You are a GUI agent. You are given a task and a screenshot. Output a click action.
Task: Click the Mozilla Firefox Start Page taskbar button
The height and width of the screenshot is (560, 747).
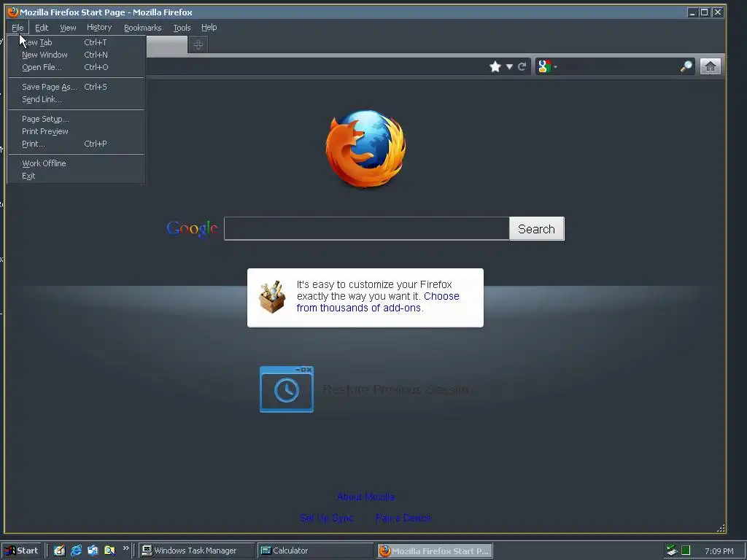click(x=435, y=551)
